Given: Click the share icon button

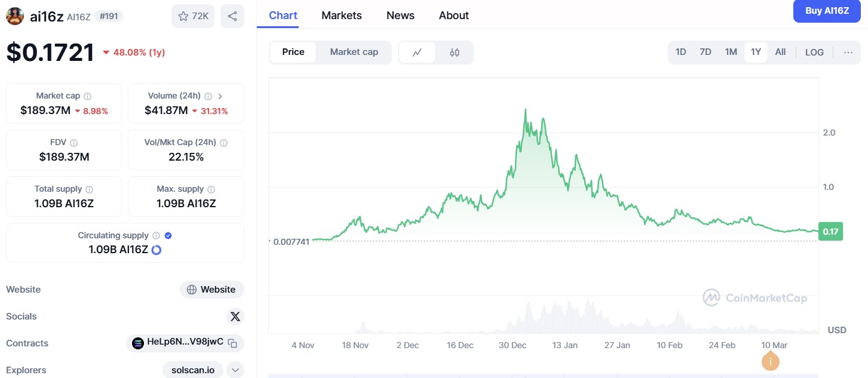Looking at the screenshot, I should coord(232,16).
